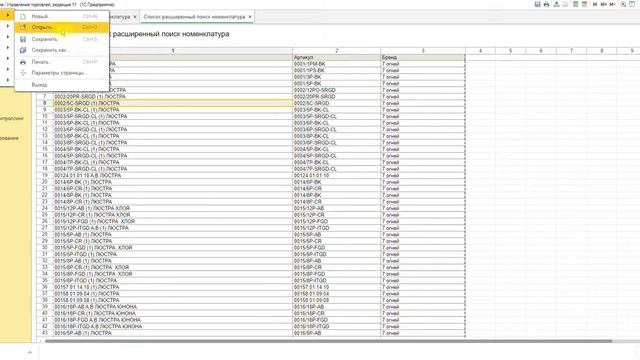Click the M- memory subtract button
640x360 pixels.
pyautogui.click(x=612, y=4)
